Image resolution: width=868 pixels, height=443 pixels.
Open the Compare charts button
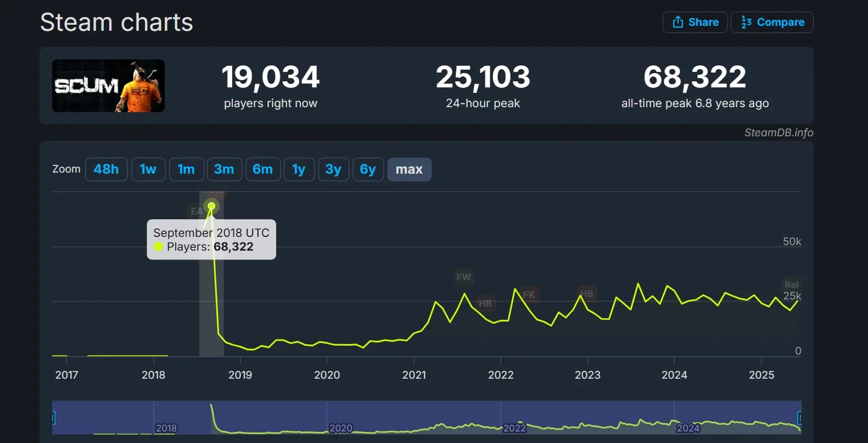tap(772, 22)
